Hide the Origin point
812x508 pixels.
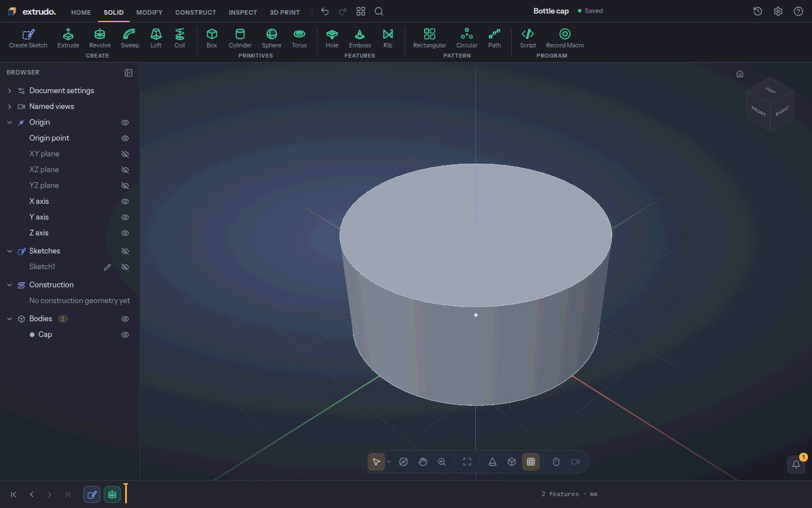pos(125,138)
